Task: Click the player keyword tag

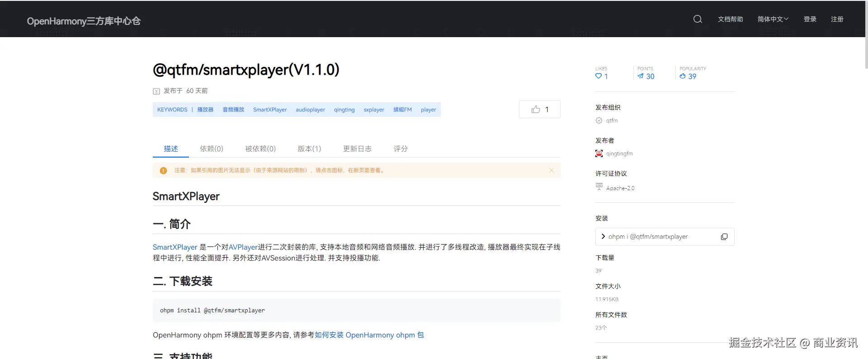Action: point(429,110)
